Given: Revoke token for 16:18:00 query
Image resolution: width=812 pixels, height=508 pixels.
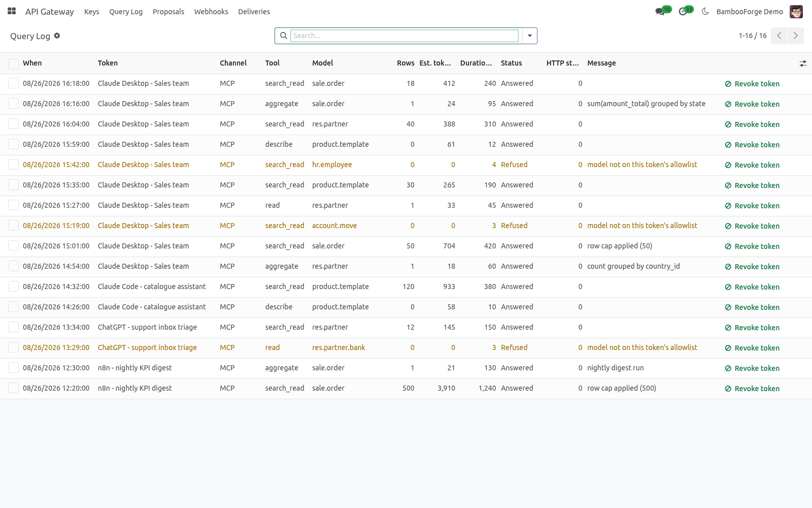Looking at the screenshot, I should (752, 84).
